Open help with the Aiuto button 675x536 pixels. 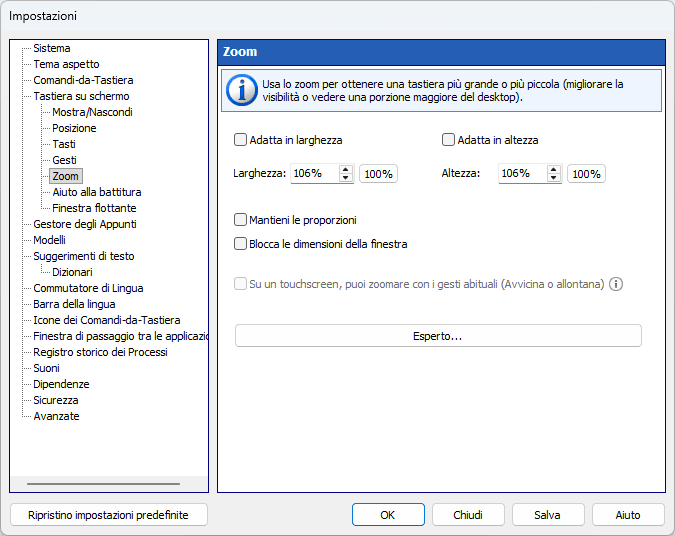(x=628, y=515)
